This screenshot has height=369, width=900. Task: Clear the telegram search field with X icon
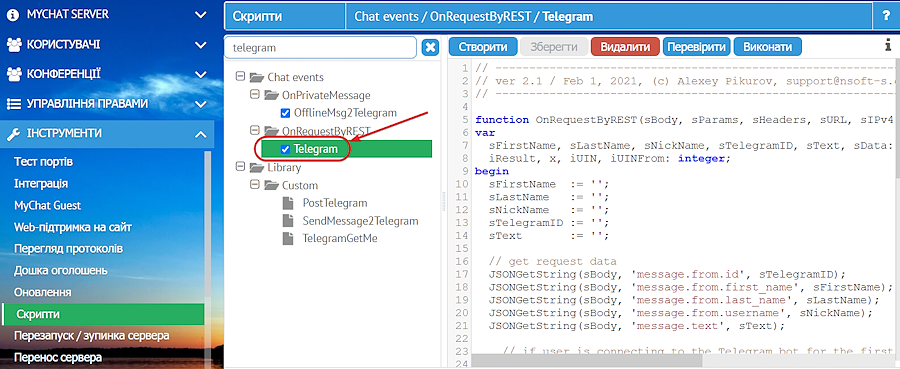(x=430, y=48)
